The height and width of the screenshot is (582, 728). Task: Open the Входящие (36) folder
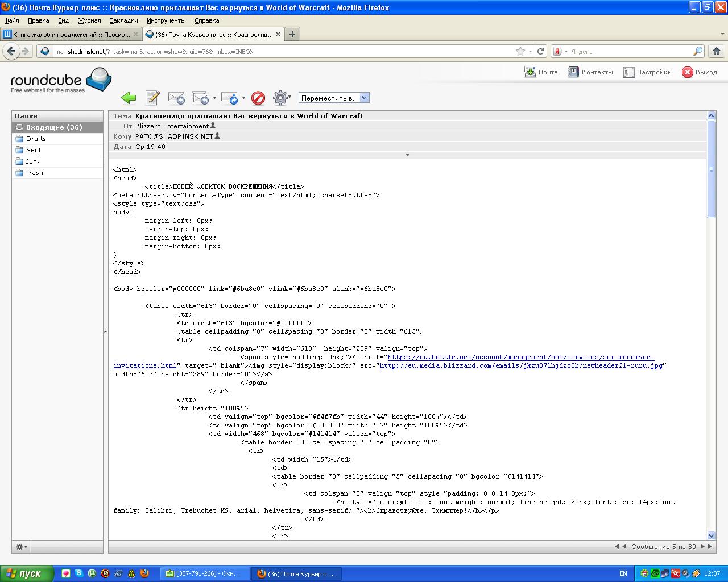coord(57,127)
